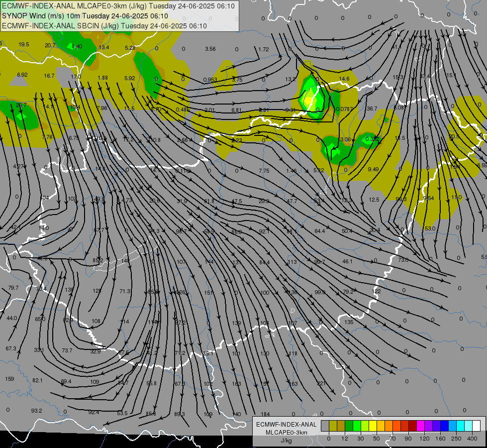Image resolution: width=487 pixels, height=448 pixels.
Task: Click the pure blue swatch at 160
Action: (x=444, y=426)
